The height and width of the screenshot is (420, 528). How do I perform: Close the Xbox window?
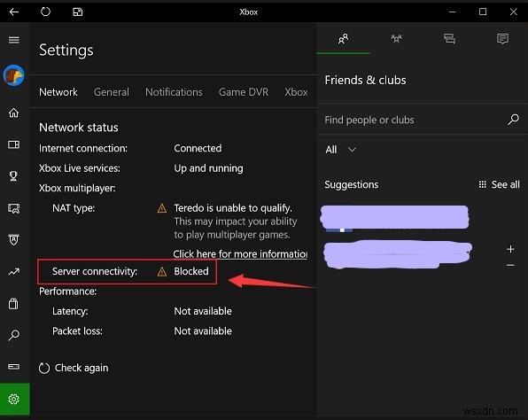tap(513, 12)
